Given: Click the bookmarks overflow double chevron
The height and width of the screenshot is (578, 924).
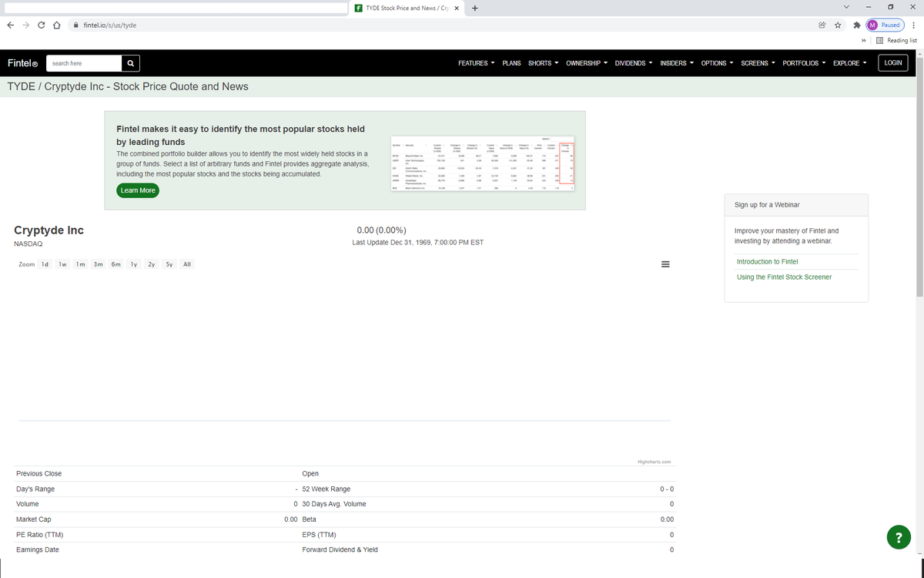Looking at the screenshot, I should click(863, 40).
